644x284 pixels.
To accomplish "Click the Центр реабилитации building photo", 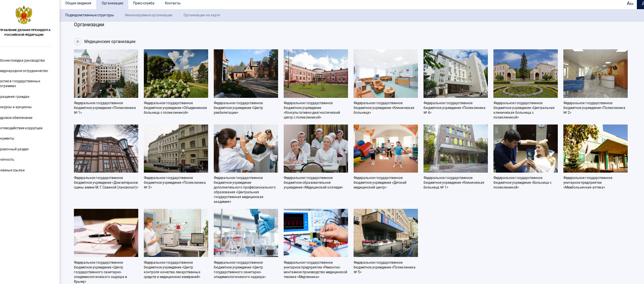I will tap(246, 74).
